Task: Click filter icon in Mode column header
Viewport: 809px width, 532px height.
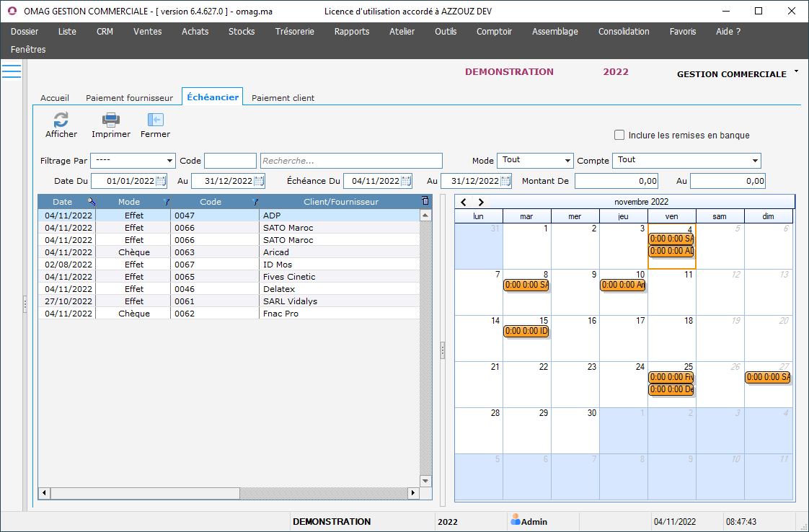Action: pyautogui.click(x=167, y=202)
